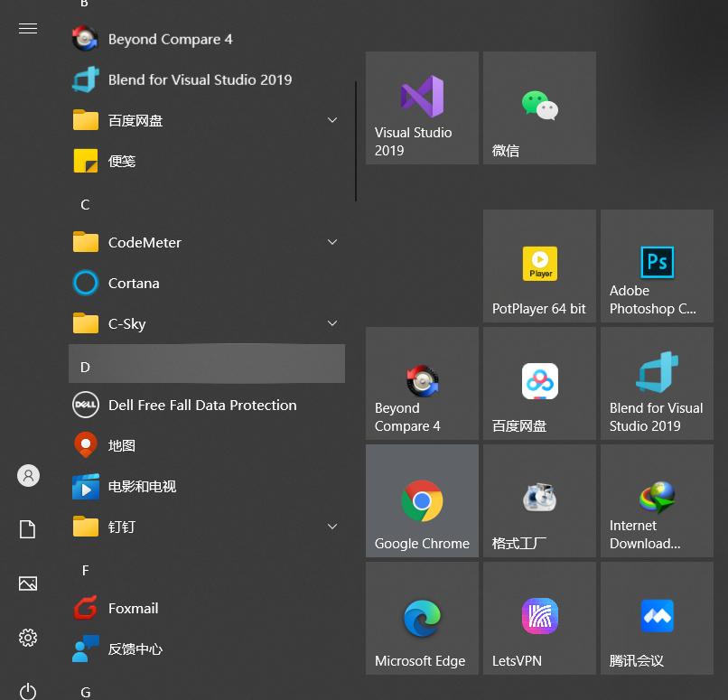Screen dimensions: 728x700
Task: Open the Format Factory (格式工厂) tile
Action: (x=539, y=501)
